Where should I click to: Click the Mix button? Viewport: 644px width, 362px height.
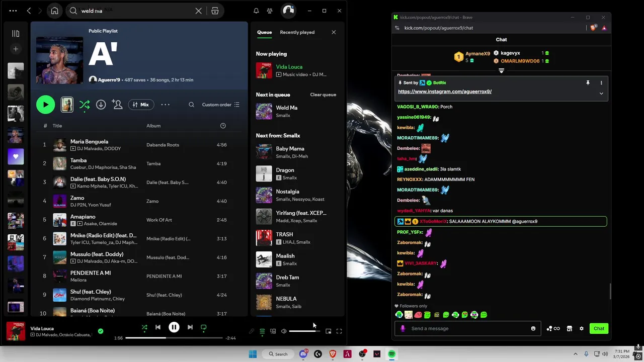point(141,105)
